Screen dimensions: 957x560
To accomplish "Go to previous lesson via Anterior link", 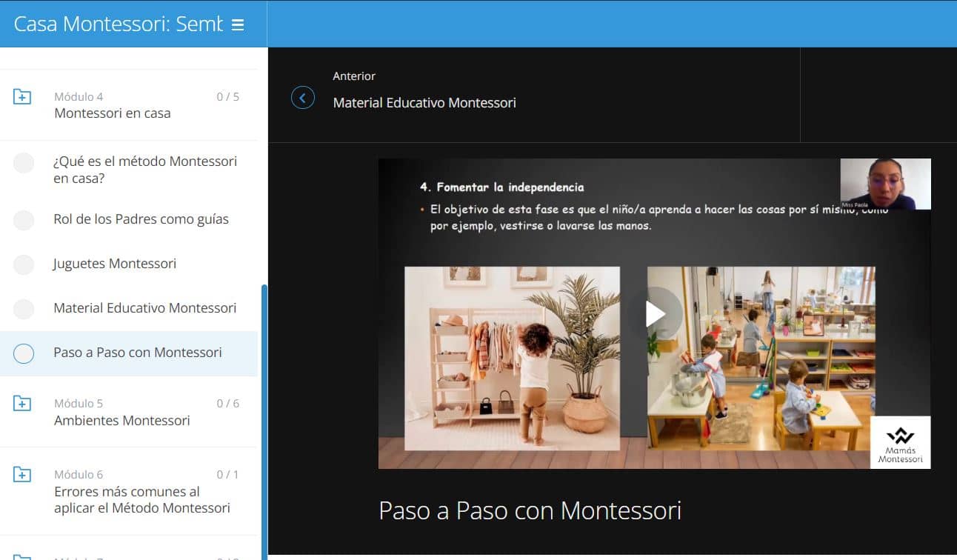I will coord(424,102).
